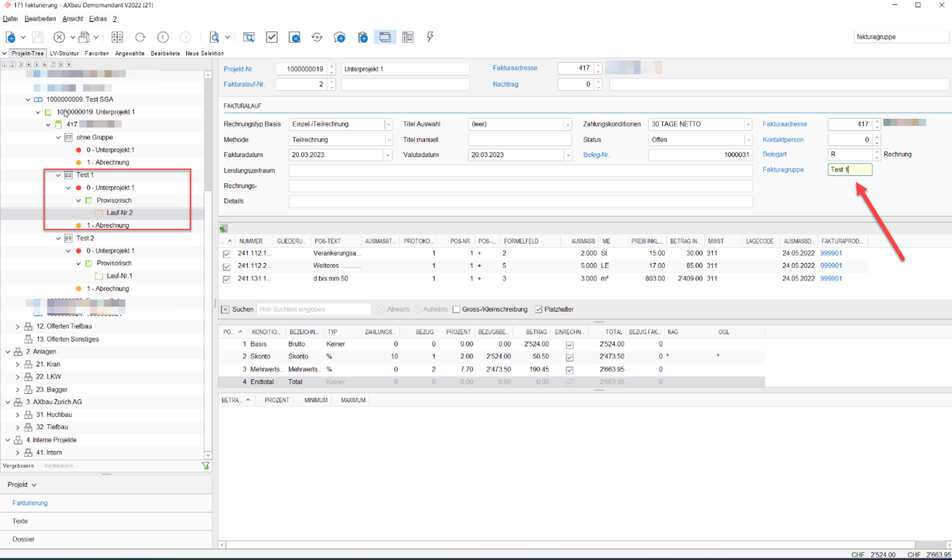Switch to the LV-Struktur tab
This screenshot has height=560, width=952.
coord(64,53)
